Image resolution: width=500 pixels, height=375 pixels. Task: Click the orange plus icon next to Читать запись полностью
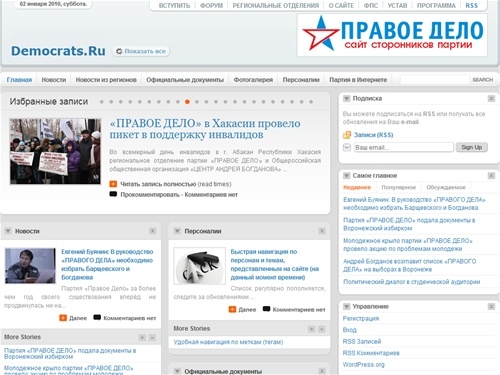113,184
